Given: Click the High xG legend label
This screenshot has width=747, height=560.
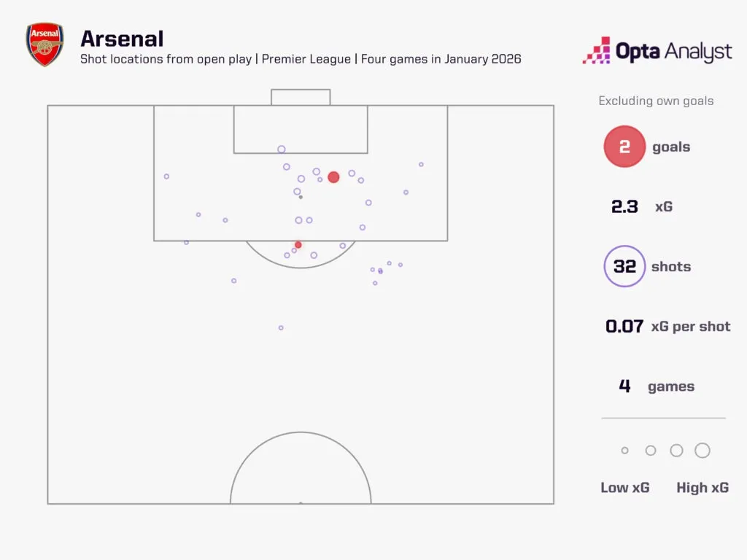Looking at the screenshot, I should 702,488.
